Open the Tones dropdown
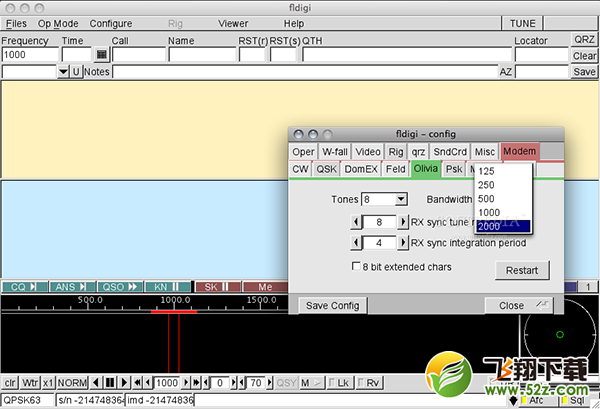Viewport: 600px width, 409px height. click(x=401, y=199)
